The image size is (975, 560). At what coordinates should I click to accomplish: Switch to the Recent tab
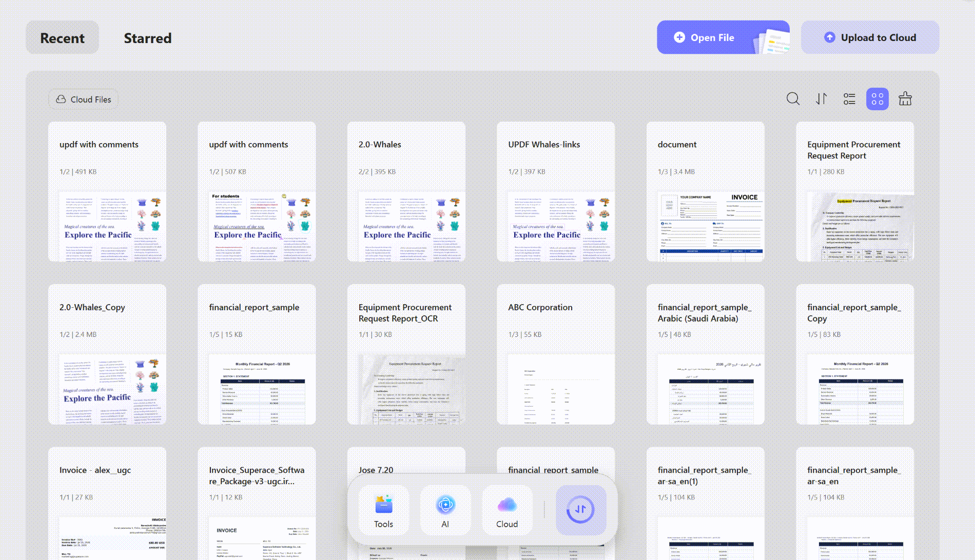(x=63, y=37)
